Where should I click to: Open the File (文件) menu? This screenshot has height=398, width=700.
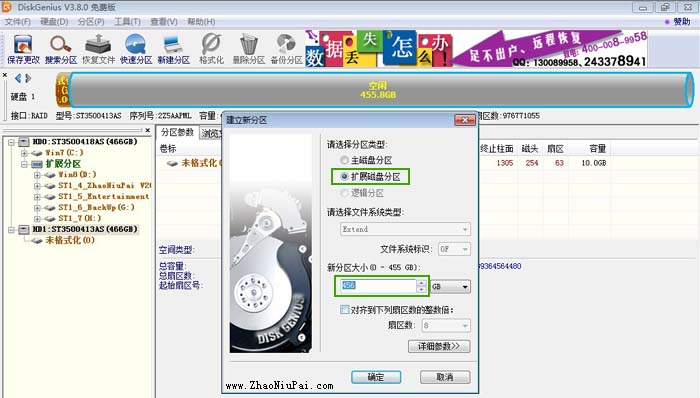[17, 21]
